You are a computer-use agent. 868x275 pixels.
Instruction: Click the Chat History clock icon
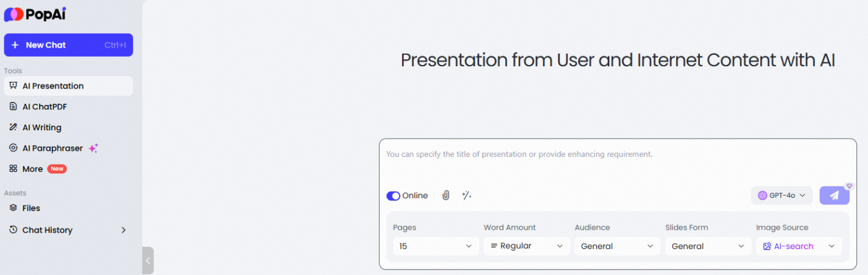(x=13, y=230)
